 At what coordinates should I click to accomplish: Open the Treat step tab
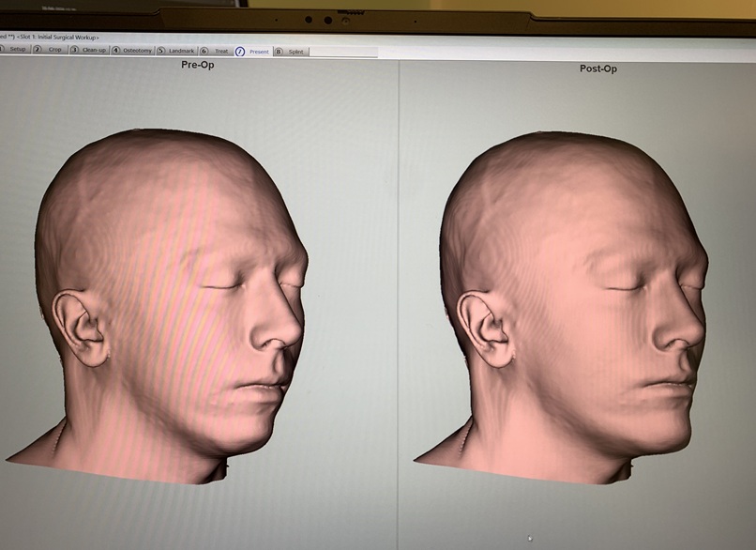pos(216,51)
